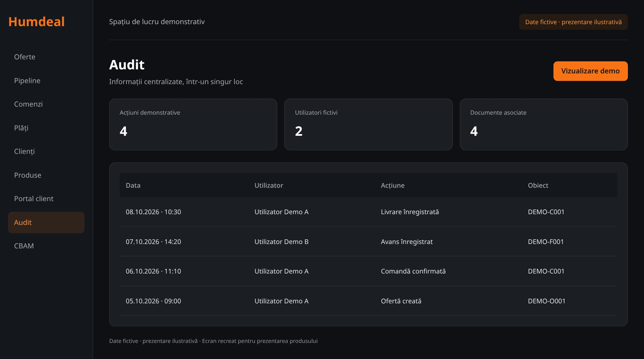Click Utilizator Demo B cell

tap(281, 242)
